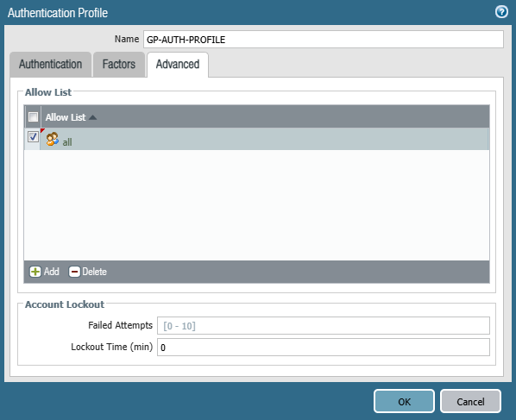Image resolution: width=516 pixels, height=420 pixels.
Task: Focus the Failed Attempts input field
Action: 324,326
